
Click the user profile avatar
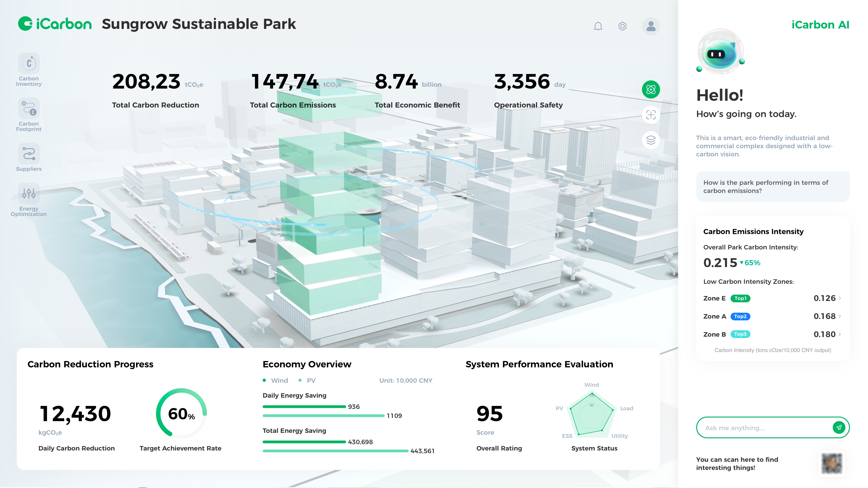[651, 26]
